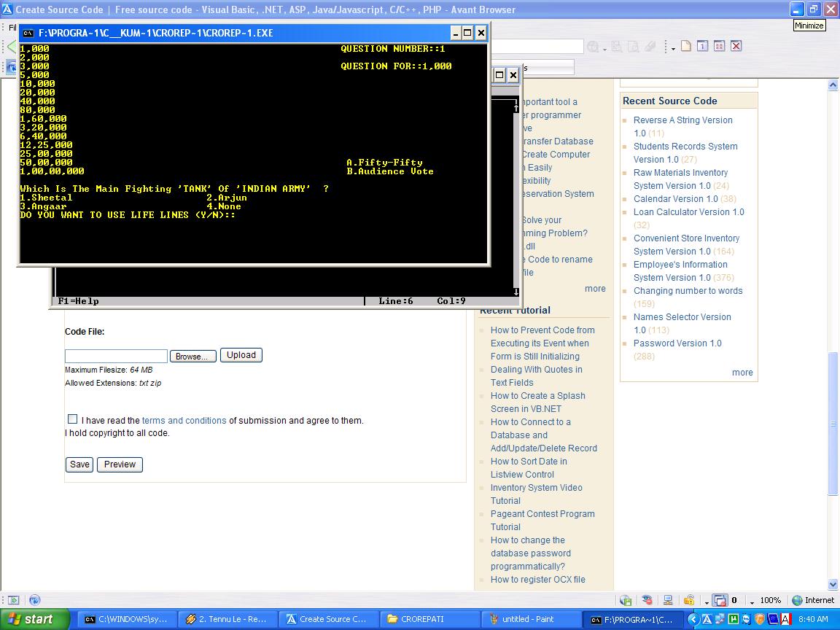The image size is (840, 630).
Task: Switch to the CROREPATI taskbar window
Action: point(430,619)
